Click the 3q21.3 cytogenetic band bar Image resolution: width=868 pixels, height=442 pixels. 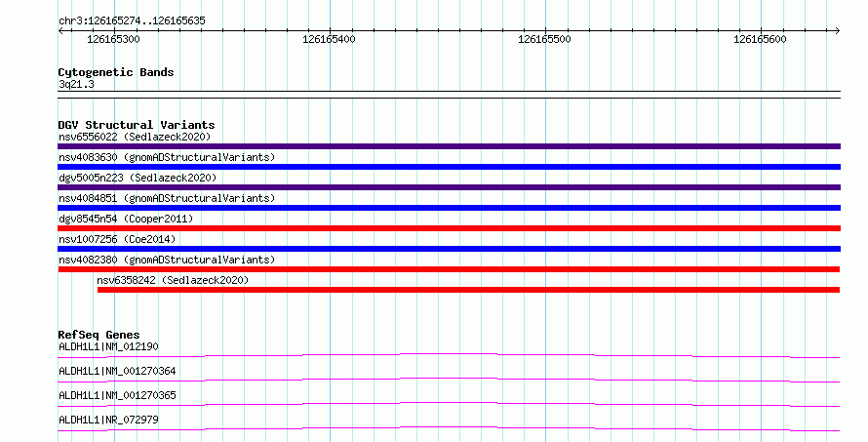(x=449, y=95)
